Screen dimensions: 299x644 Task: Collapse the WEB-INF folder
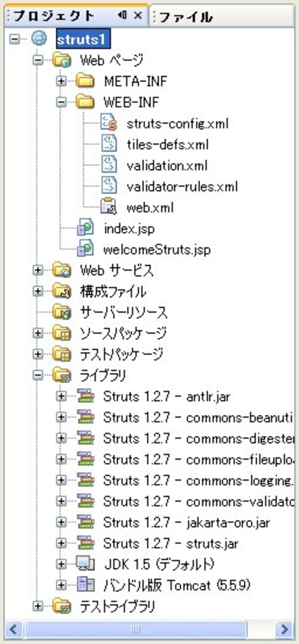click(x=61, y=102)
